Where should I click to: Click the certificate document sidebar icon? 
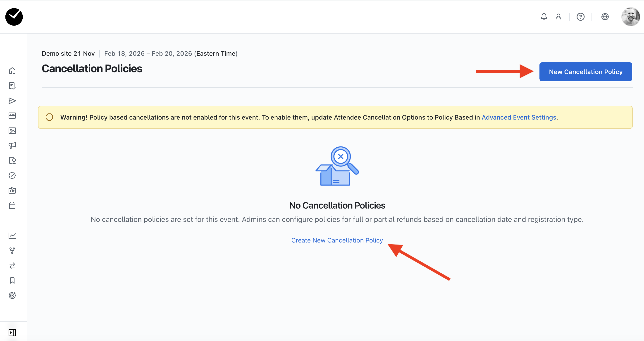tap(12, 161)
